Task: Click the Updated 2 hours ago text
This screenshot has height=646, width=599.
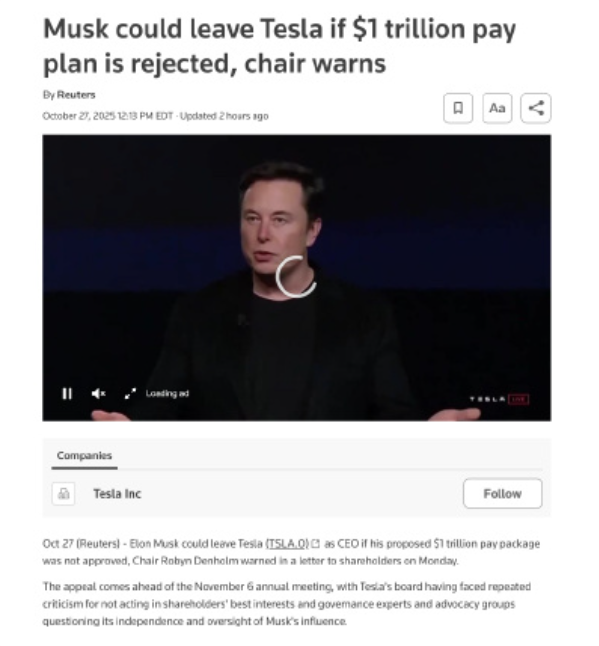Action: (x=224, y=116)
